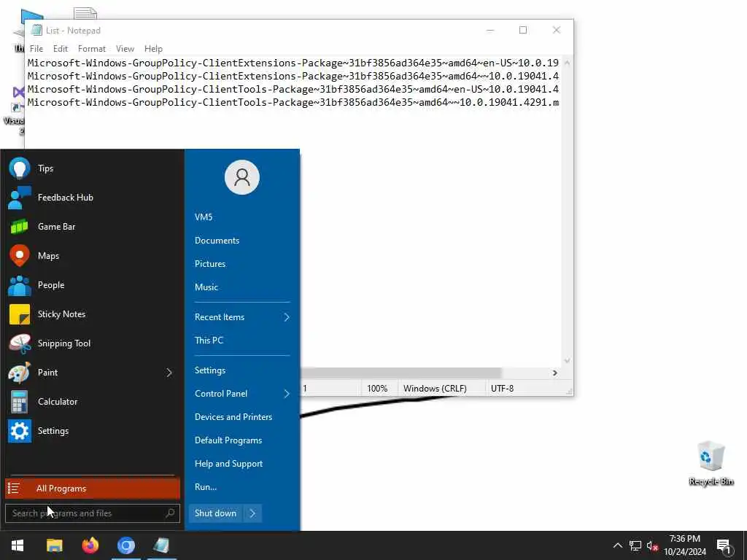Open Shut down options arrow
The height and width of the screenshot is (560, 747).
(252, 513)
